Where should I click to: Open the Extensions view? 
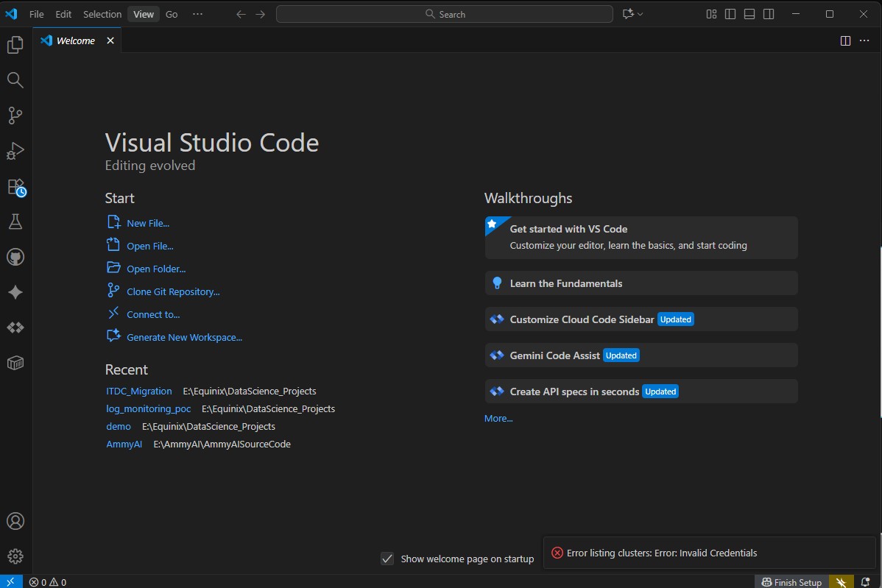pyautogui.click(x=15, y=187)
